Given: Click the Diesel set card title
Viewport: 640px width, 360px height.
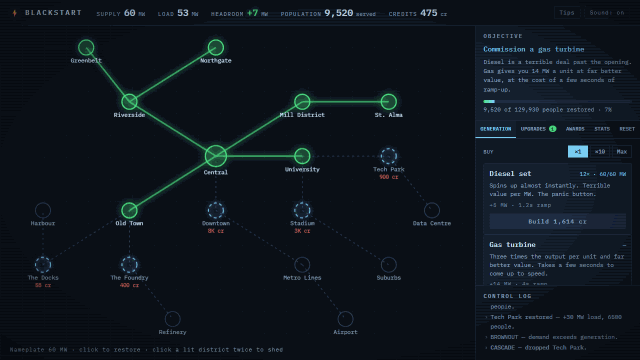Looking at the screenshot, I should (510, 173).
